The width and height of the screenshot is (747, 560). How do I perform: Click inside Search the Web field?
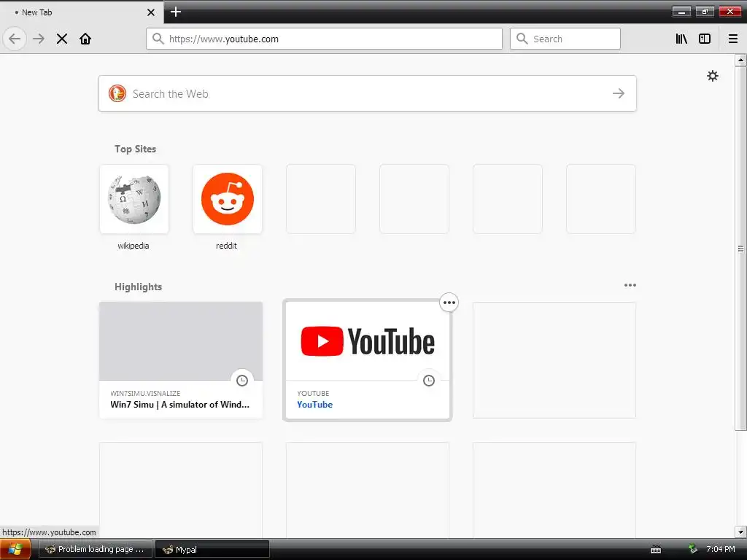click(x=368, y=93)
